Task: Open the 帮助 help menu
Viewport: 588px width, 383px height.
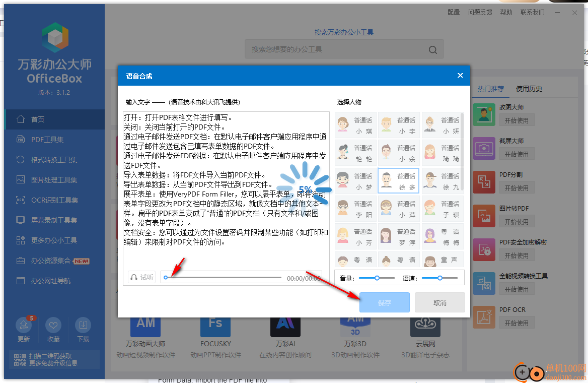Action: click(506, 13)
